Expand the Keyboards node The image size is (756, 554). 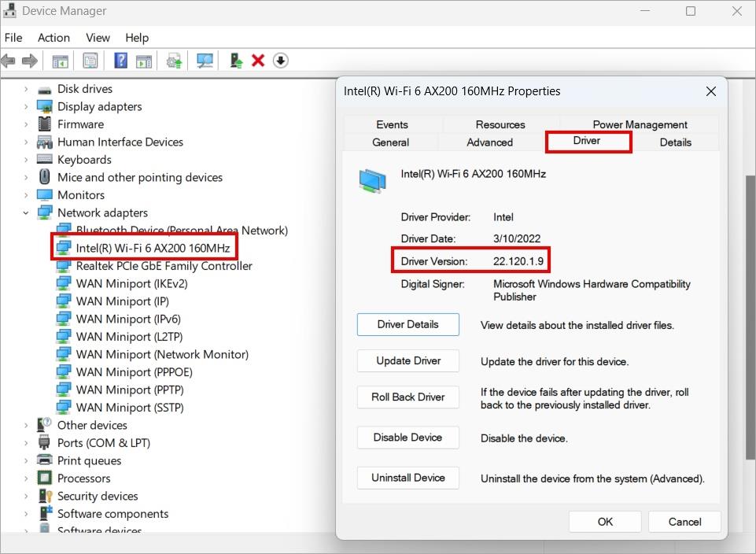(26, 160)
